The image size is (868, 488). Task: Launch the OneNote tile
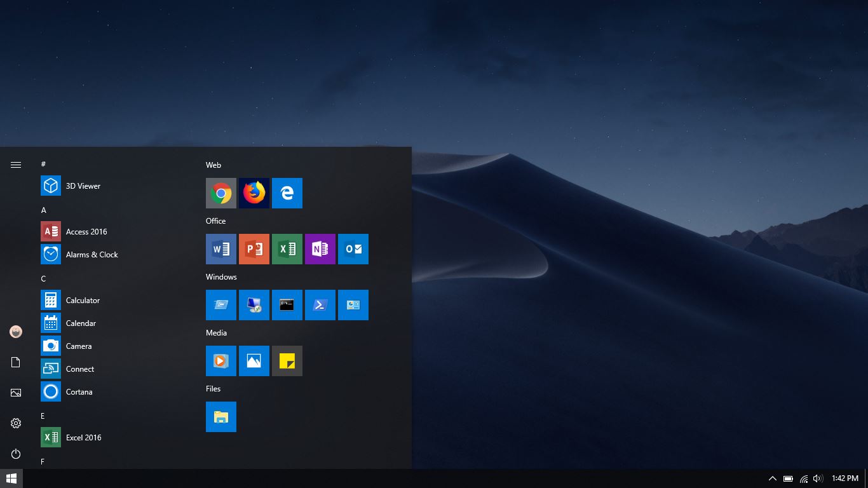tap(320, 249)
